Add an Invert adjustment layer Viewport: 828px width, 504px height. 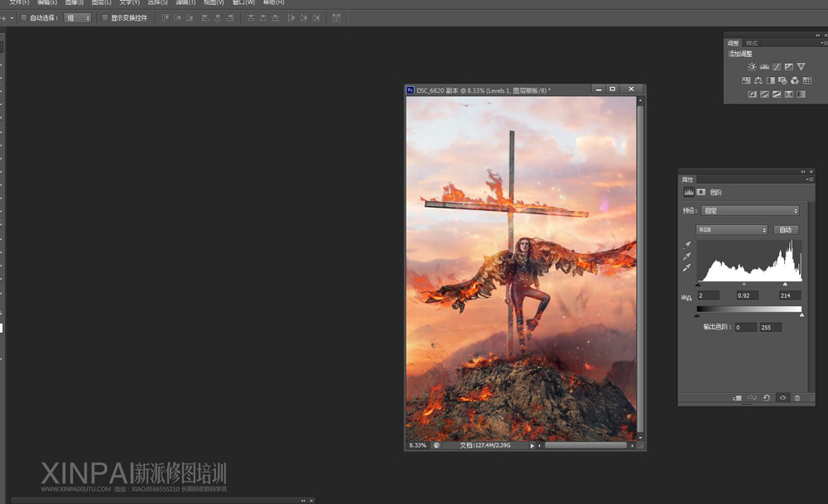(x=753, y=94)
